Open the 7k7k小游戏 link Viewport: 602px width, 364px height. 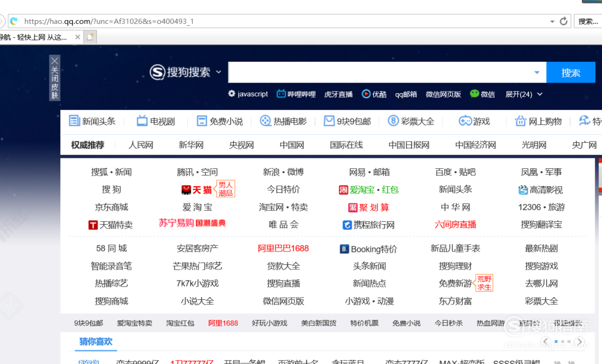197,283
